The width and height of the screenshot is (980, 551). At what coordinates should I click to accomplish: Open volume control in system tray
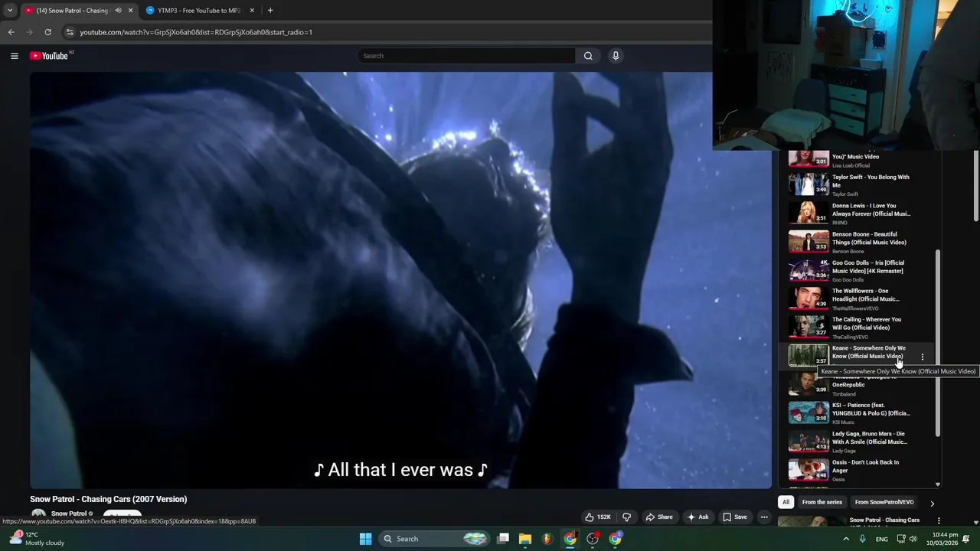913,539
